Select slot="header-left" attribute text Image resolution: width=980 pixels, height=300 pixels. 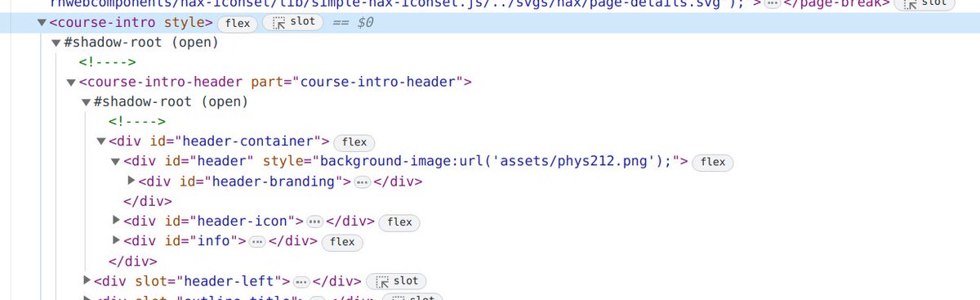[x=207, y=281]
